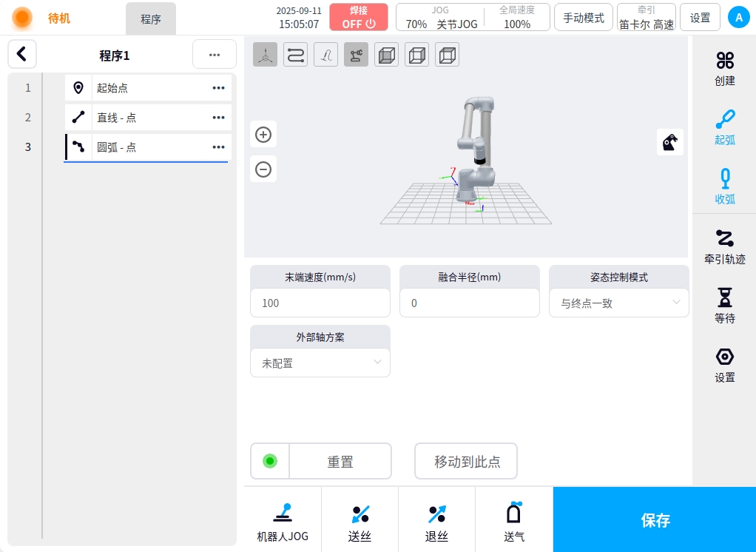
Task: Select the 直线 - 点 program step
Action: [148, 118]
